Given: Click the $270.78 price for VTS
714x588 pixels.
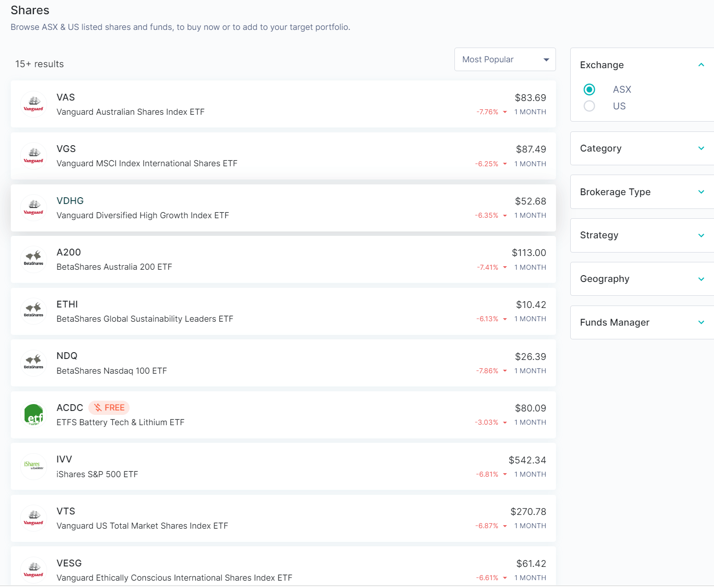Looking at the screenshot, I should click(529, 511).
